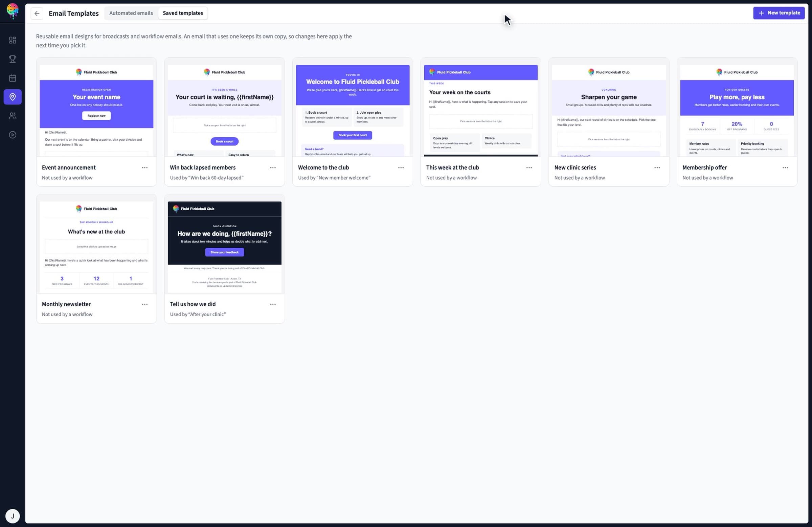Click the J user avatar
Image resolution: width=812 pixels, height=527 pixels.
(x=13, y=516)
